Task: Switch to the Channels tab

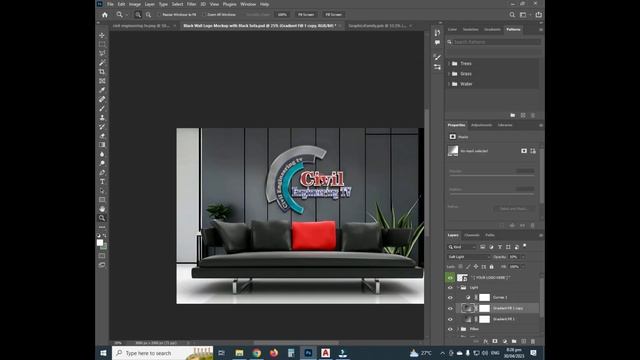Action: point(471,235)
